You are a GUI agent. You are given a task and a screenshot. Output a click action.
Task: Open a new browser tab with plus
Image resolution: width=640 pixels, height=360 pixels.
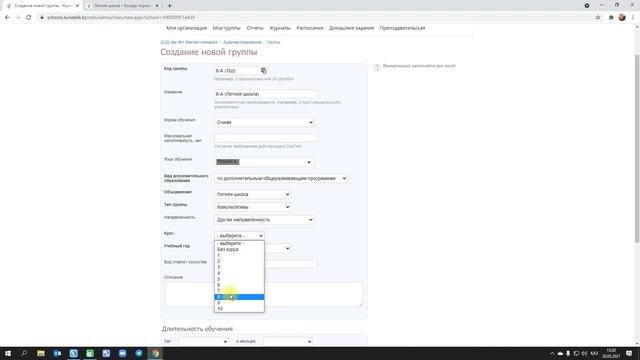[169, 6]
